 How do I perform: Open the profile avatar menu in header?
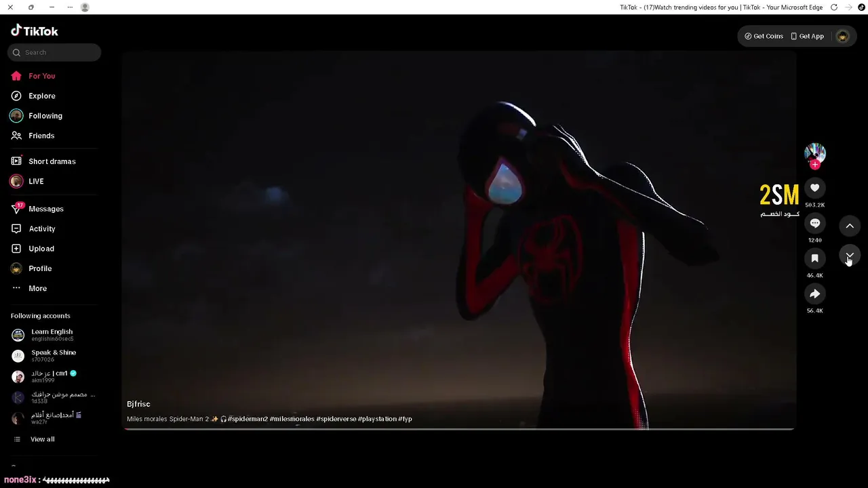843,36
